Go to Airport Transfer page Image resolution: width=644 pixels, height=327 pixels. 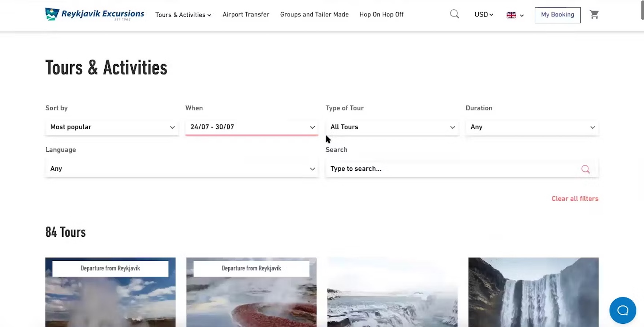[x=246, y=15]
